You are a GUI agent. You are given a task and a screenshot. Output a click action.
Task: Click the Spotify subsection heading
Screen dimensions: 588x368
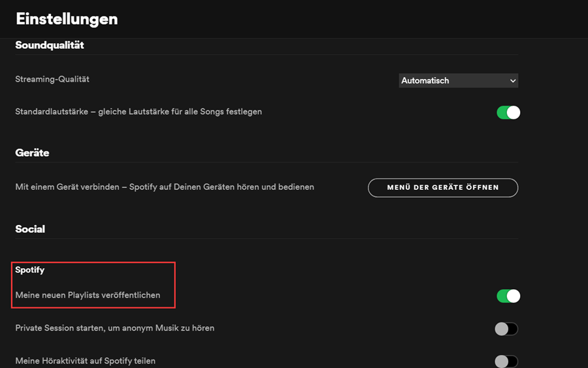[x=30, y=270]
